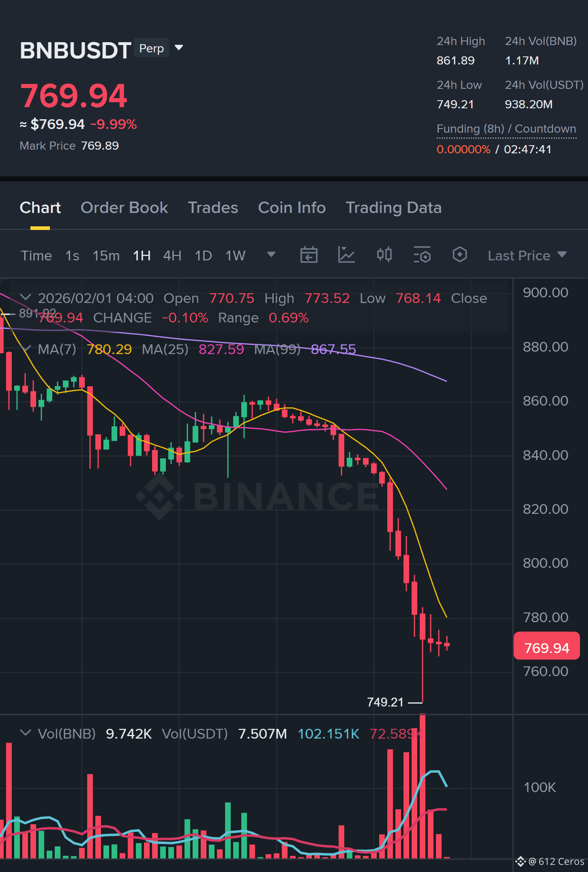Collapse the Vol(BNB) indicator chevron
588x872 pixels.
point(26,733)
